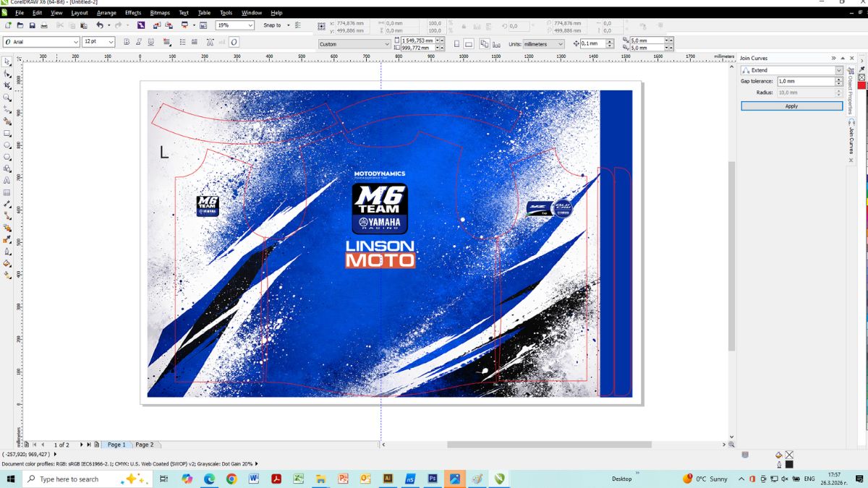Click the Save disk icon
The width and height of the screenshot is (868, 488).
32,25
